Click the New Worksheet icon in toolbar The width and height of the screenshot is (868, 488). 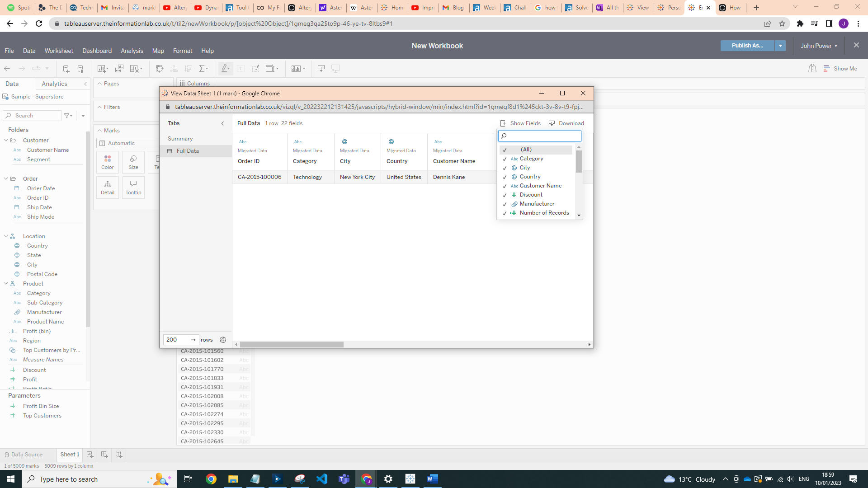click(102, 69)
